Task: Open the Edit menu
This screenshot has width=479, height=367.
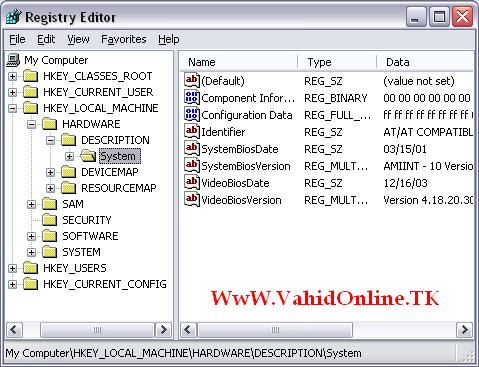Action: pyautogui.click(x=46, y=39)
